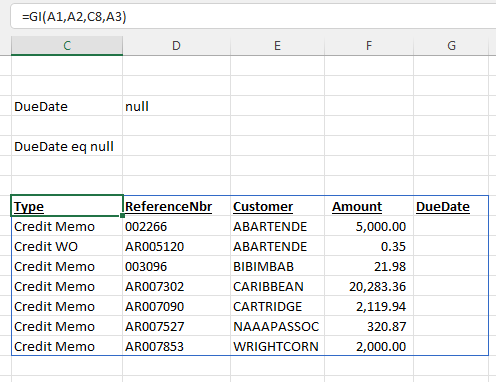Select cell with text DueDate eq null
This screenshot has width=496, height=382.
[67, 146]
